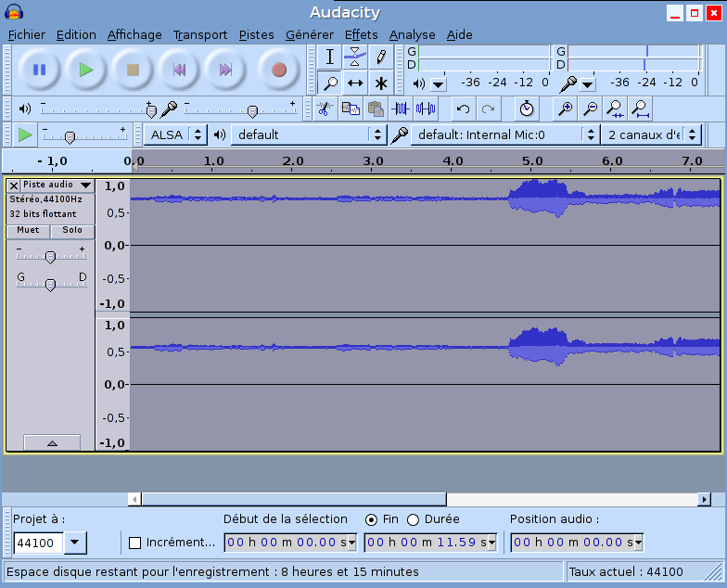Select the Envelope tool

click(x=355, y=58)
